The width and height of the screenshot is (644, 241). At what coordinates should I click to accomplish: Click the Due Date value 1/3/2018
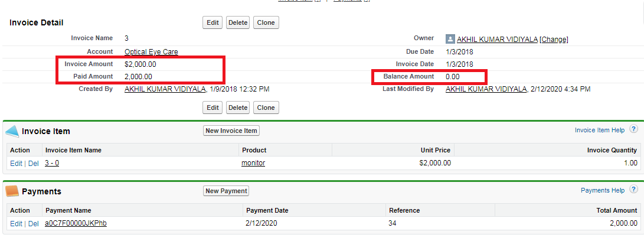[x=459, y=52]
